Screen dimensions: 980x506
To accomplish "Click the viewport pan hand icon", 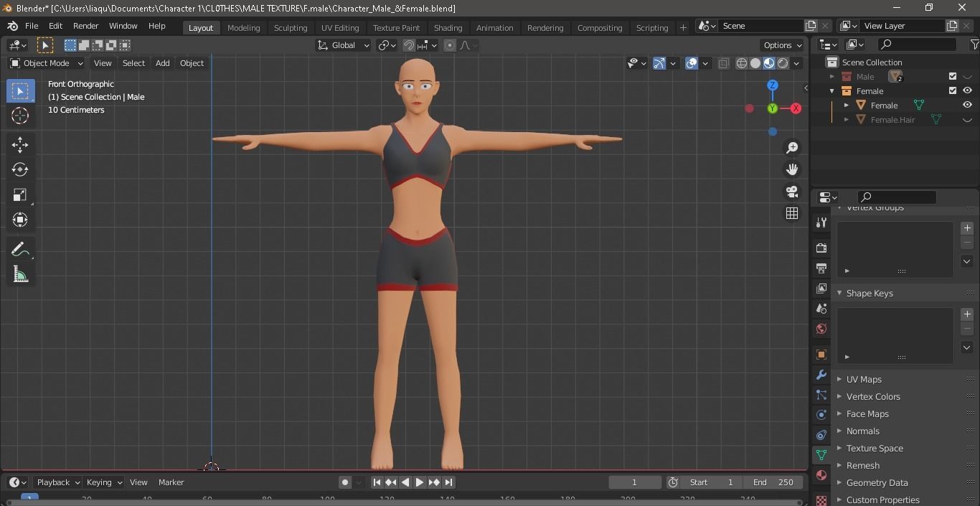I will coord(792,169).
